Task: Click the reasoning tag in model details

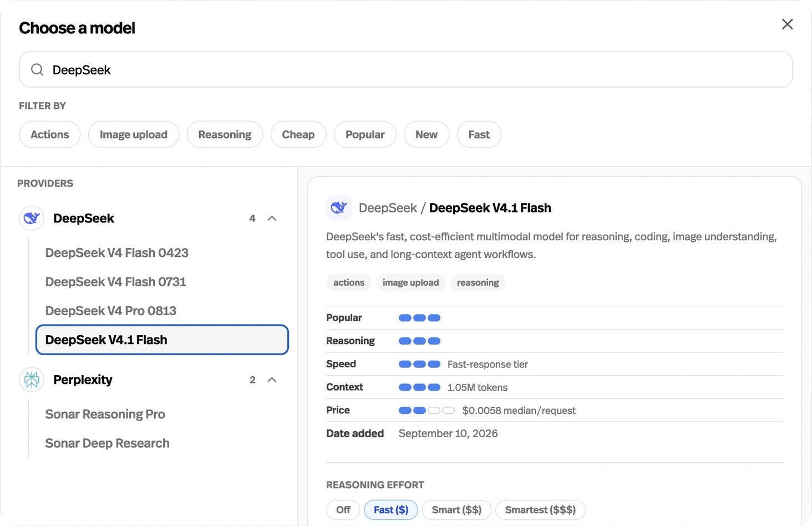Action: [x=478, y=282]
